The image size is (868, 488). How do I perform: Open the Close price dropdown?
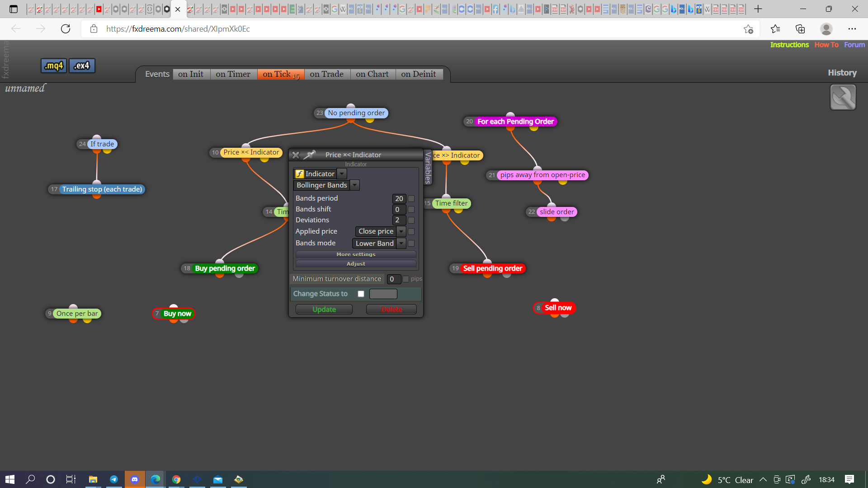pyautogui.click(x=380, y=231)
